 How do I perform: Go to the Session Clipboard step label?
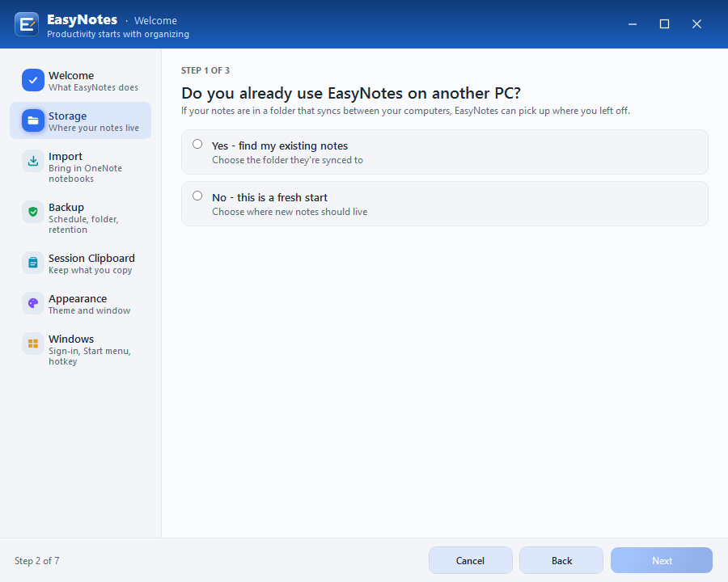coord(91,258)
